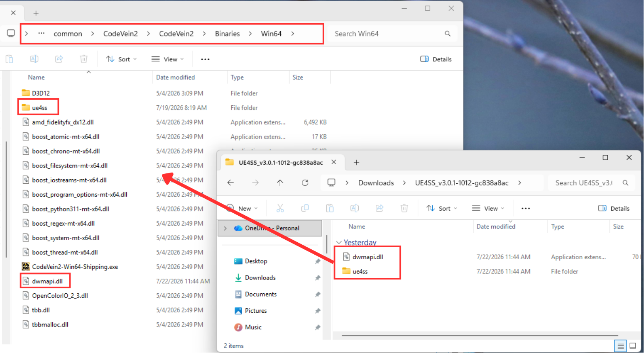Viewport: 644px width, 353px height.
Task: Click Copy icon in UE4SS window
Action: point(305,208)
